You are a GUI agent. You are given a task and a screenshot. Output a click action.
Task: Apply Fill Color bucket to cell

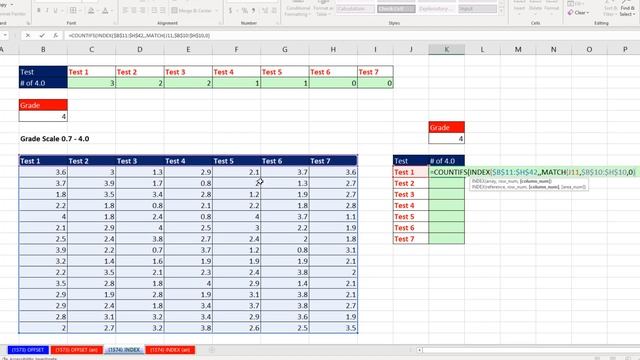(91, 10)
